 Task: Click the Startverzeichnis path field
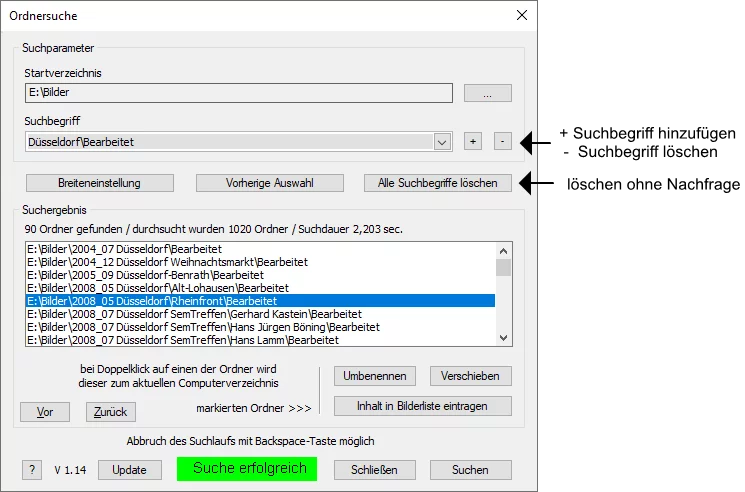tap(239, 93)
